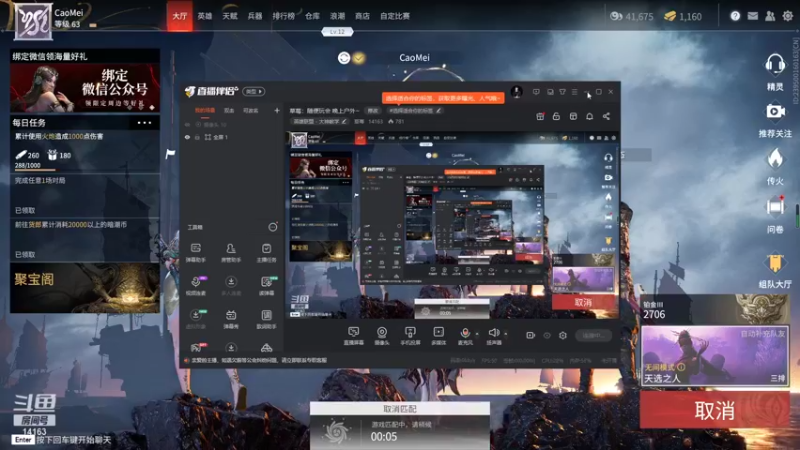Open the 推荐关注 camera icon
Image resolution: width=800 pixels, height=450 pixels.
coord(775,111)
